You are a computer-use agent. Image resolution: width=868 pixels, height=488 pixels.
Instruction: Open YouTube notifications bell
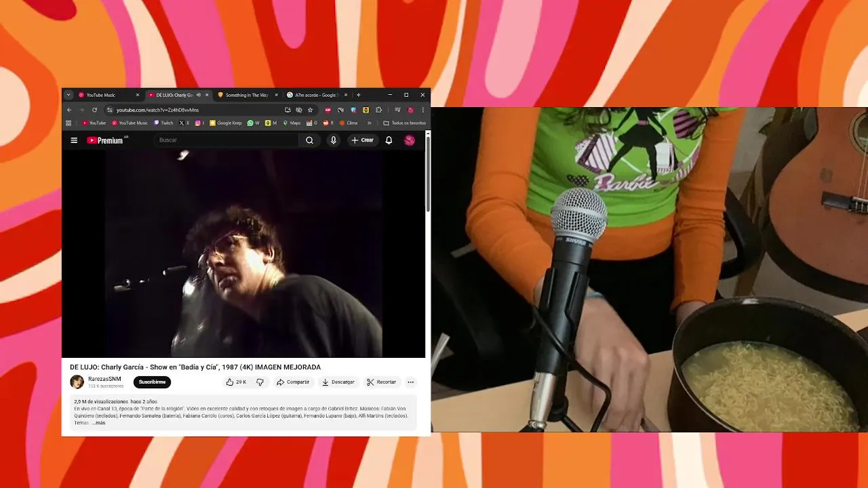[389, 140]
